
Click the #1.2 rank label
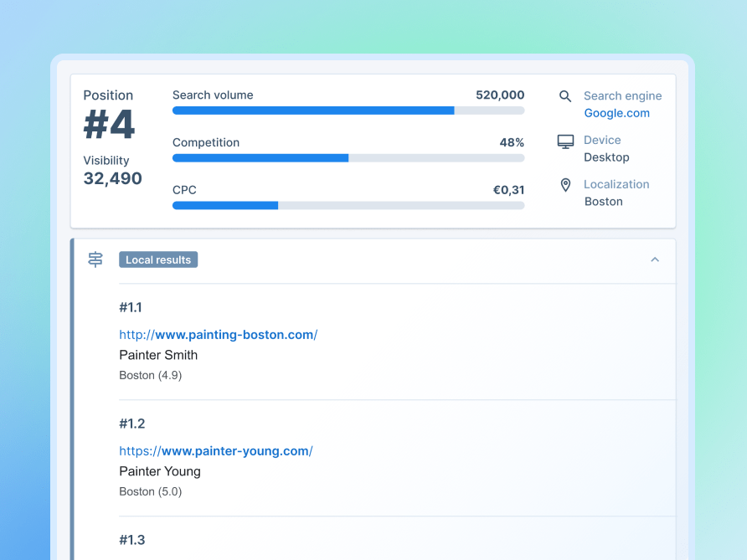[131, 424]
